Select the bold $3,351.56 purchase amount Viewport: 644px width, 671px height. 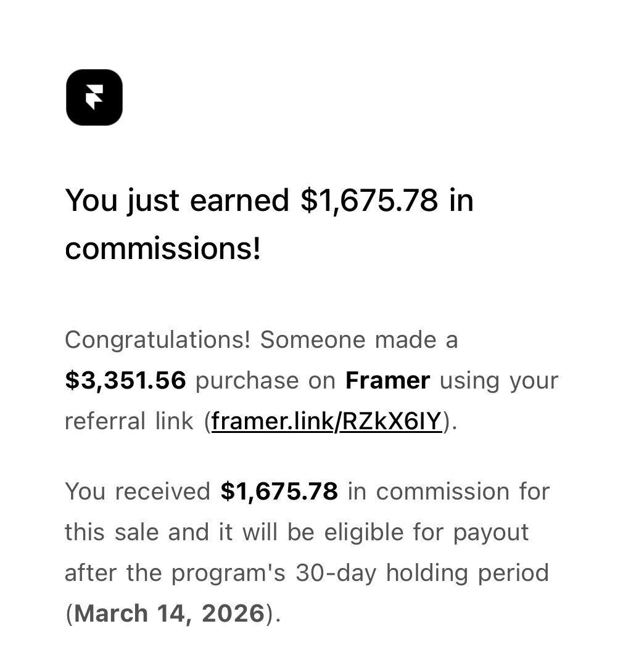pos(126,381)
